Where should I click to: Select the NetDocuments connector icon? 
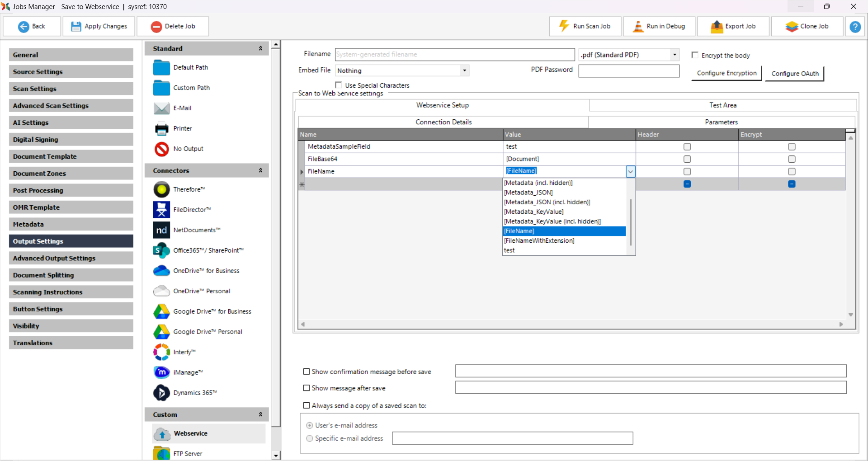click(161, 230)
